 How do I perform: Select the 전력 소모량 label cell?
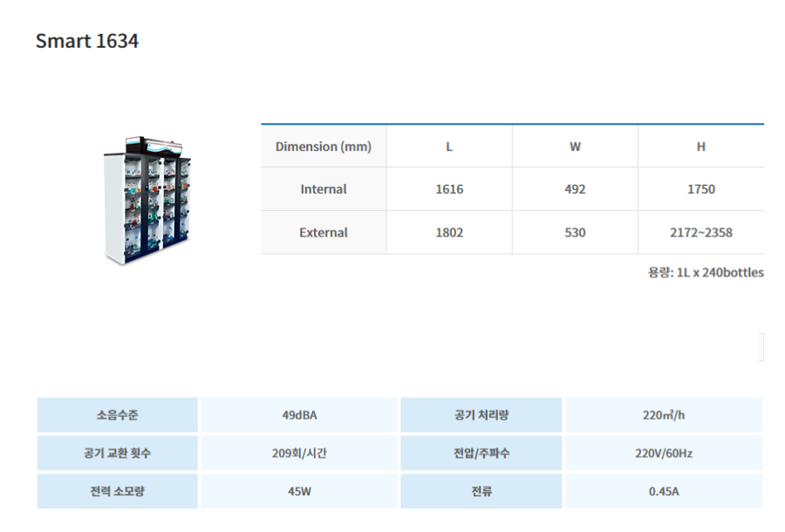click(x=118, y=492)
